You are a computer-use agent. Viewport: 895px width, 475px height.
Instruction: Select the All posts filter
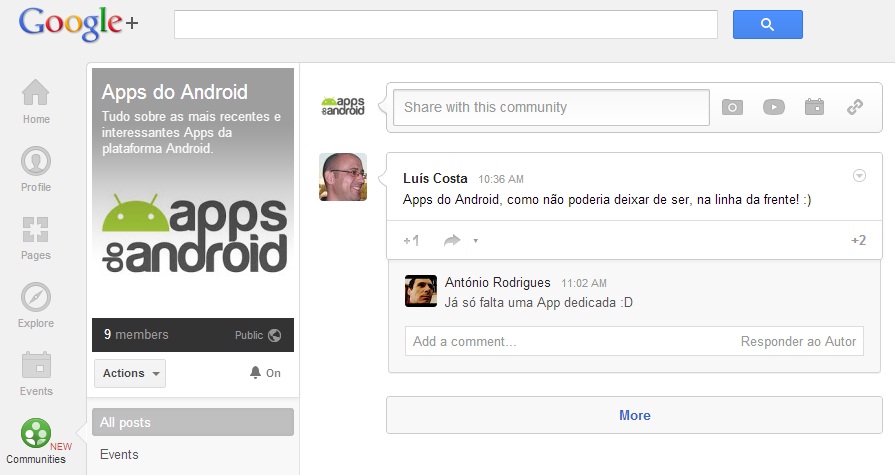click(x=193, y=422)
